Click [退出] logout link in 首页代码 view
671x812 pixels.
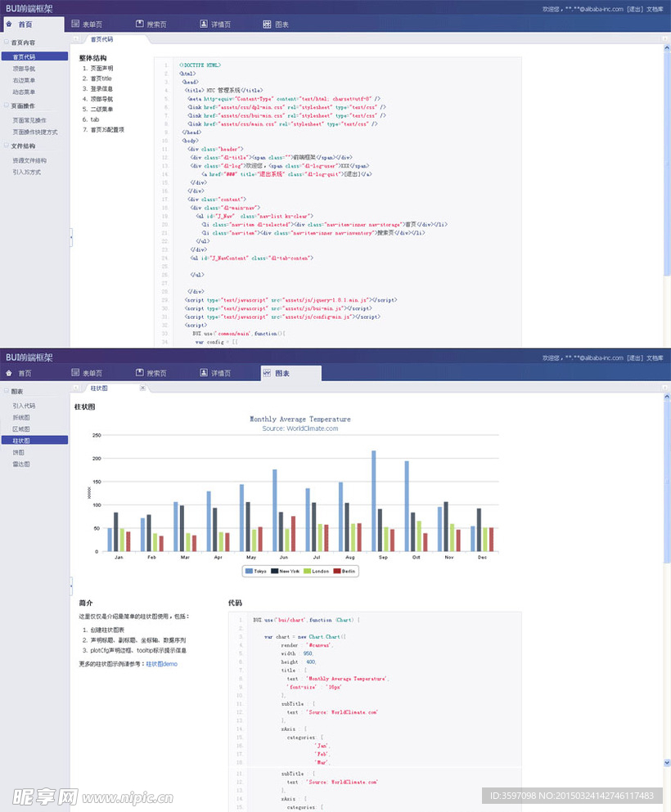[x=634, y=9]
